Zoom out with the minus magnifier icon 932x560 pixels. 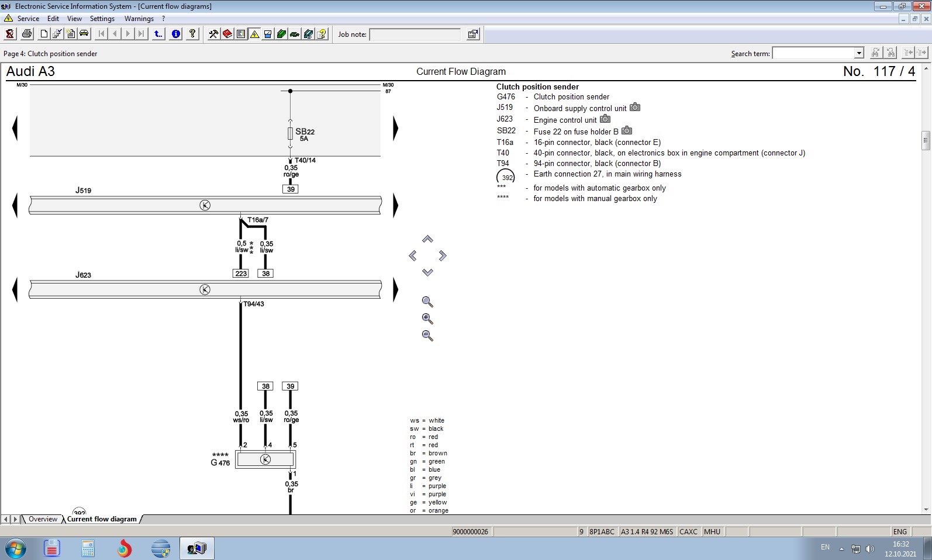[x=427, y=336]
